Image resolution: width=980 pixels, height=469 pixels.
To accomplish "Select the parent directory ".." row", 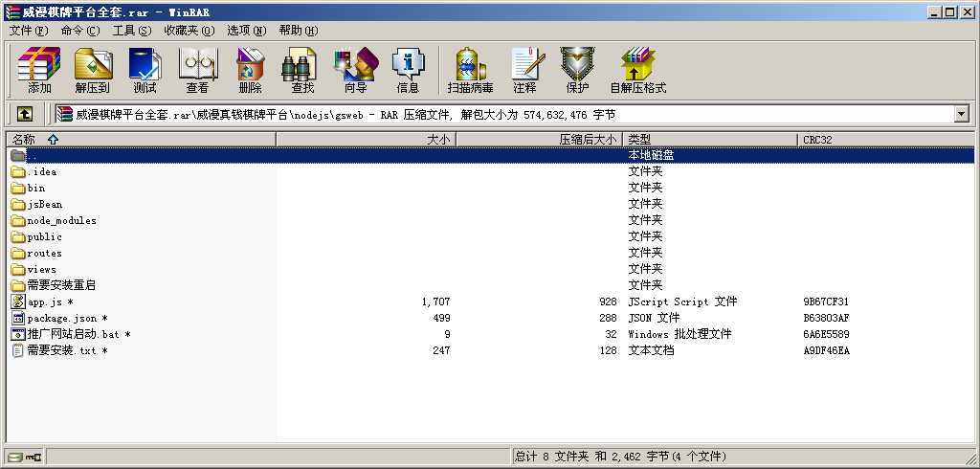I will (x=490, y=155).
